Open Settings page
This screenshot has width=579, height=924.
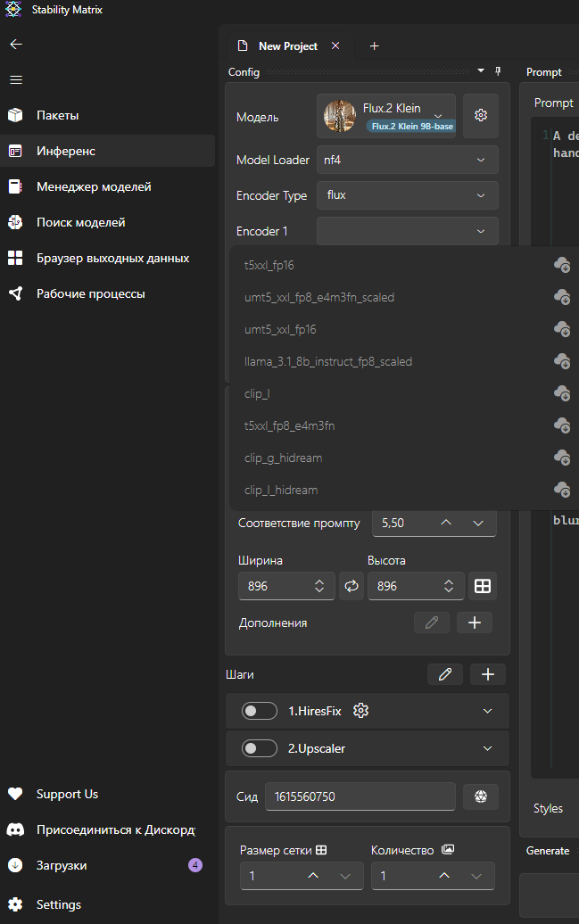pyautogui.click(x=107, y=904)
